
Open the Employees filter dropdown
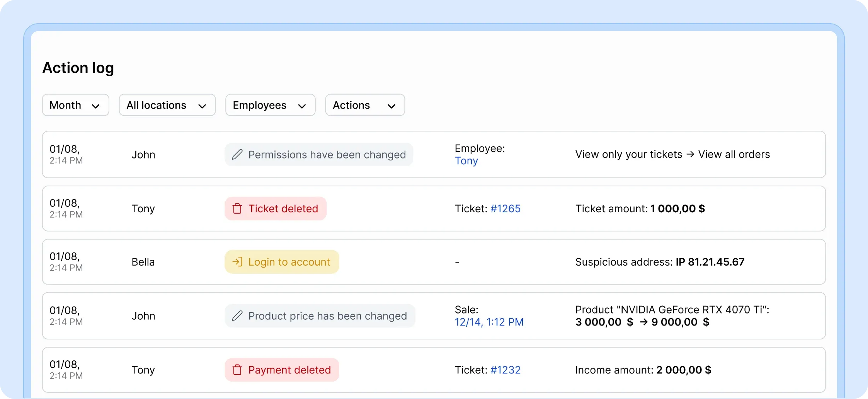pyautogui.click(x=270, y=105)
